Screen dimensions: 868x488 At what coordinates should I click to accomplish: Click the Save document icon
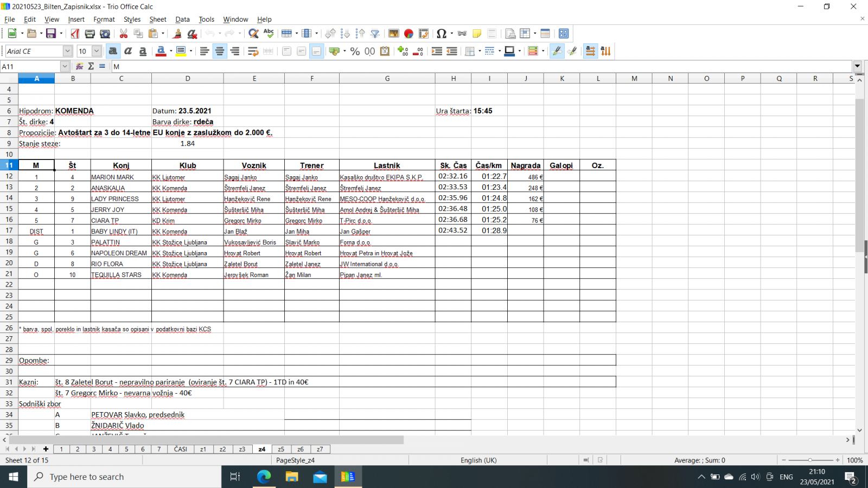coord(51,34)
